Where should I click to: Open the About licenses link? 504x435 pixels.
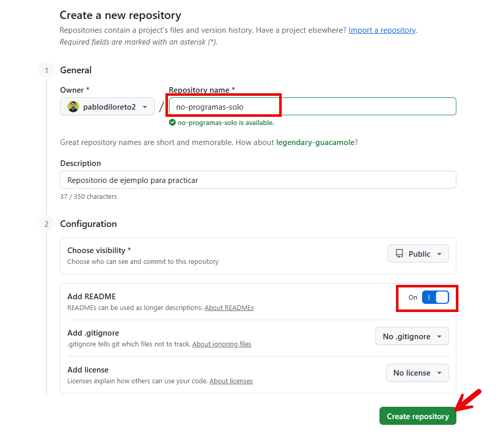pos(231,381)
